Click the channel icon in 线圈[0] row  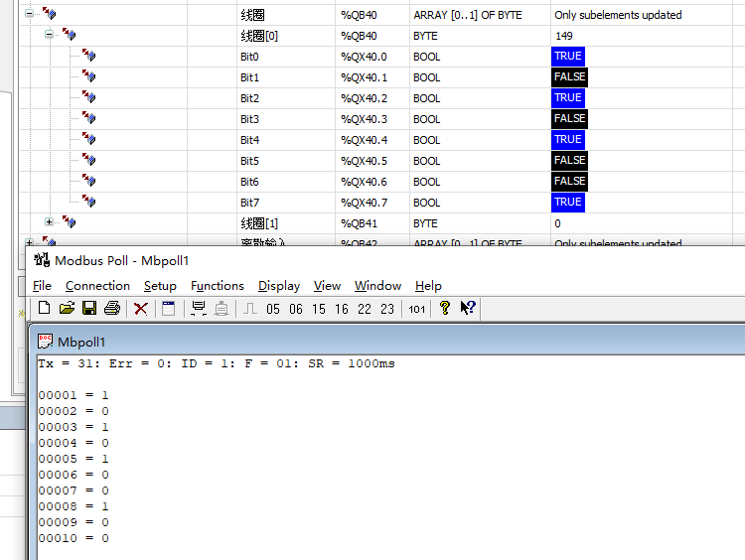point(69,34)
